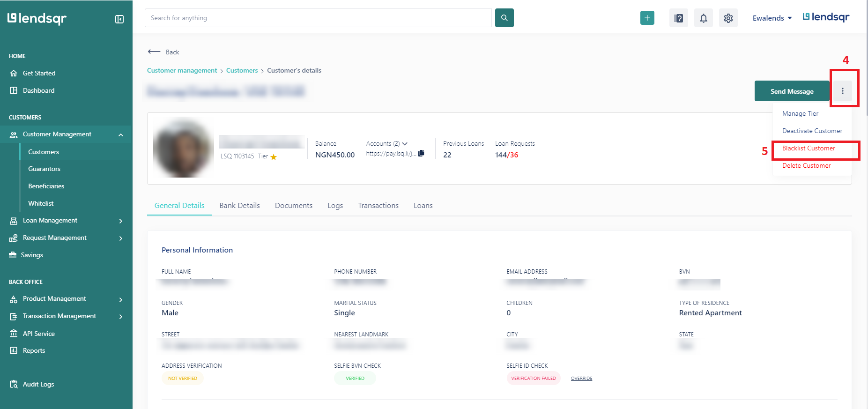Image resolution: width=868 pixels, height=409 pixels.
Task: Focus the Search for anything field
Action: coord(318,18)
